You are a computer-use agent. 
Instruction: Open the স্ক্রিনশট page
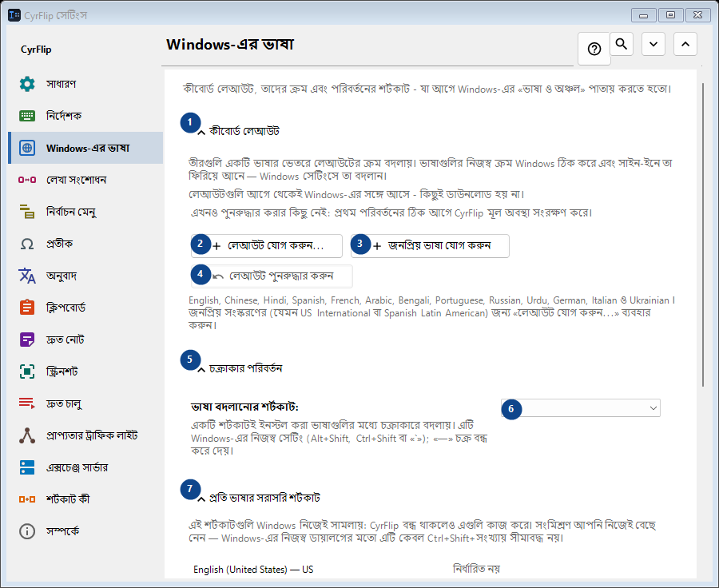coord(85,371)
